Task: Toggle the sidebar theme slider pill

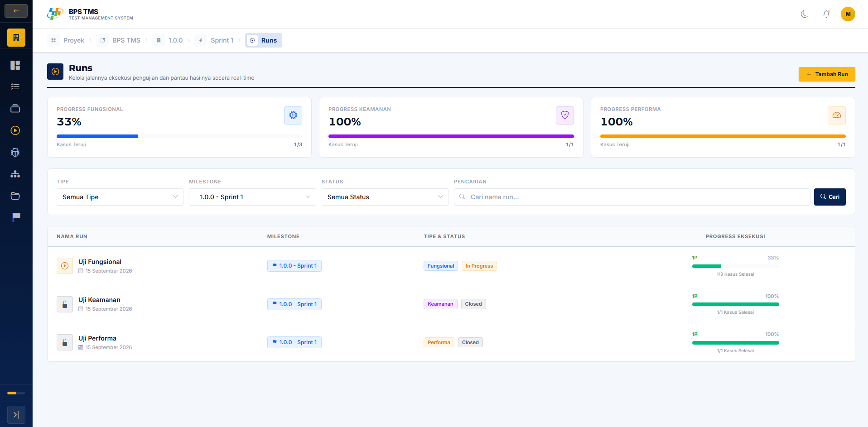Action: [x=16, y=393]
